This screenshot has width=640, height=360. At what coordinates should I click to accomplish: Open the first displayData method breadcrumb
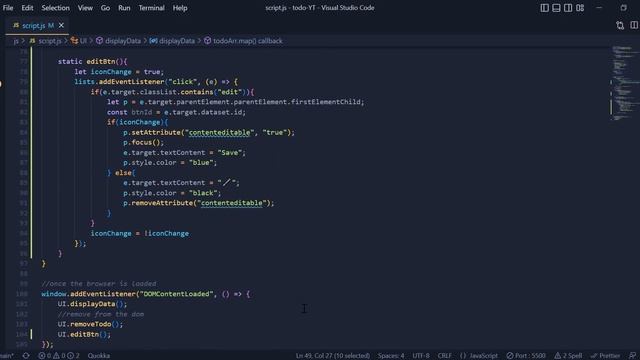tap(118, 41)
